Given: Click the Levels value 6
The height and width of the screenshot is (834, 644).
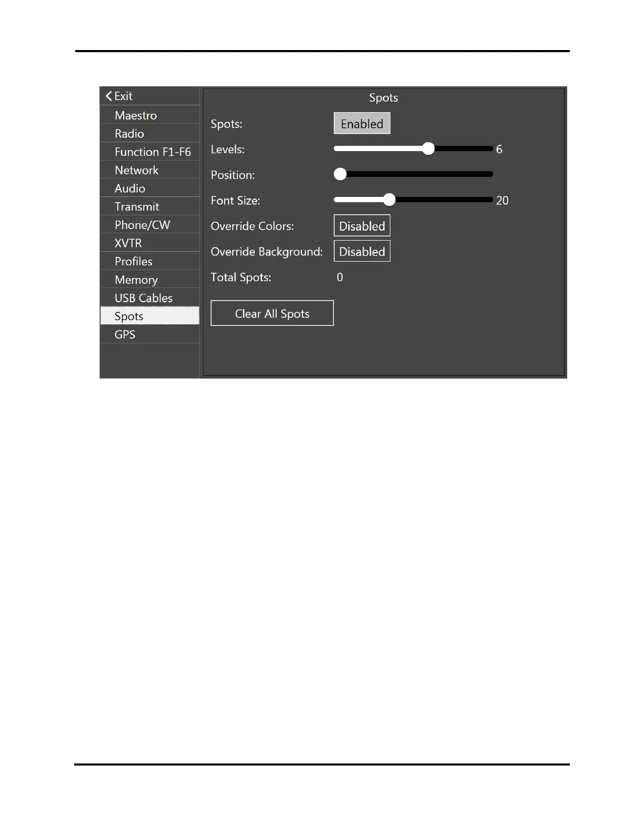Looking at the screenshot, I should pyautogui.click(x=499, y=150).
